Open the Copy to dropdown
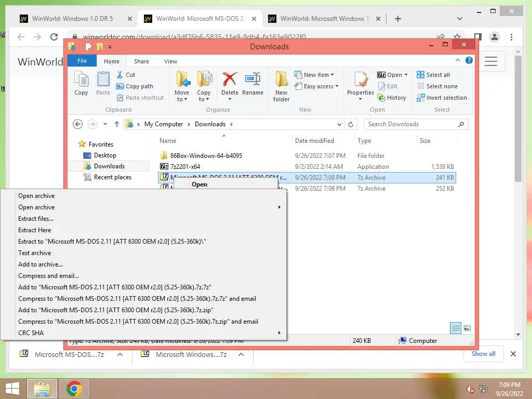This screenshot has height=399, width=532. (204, 87)
